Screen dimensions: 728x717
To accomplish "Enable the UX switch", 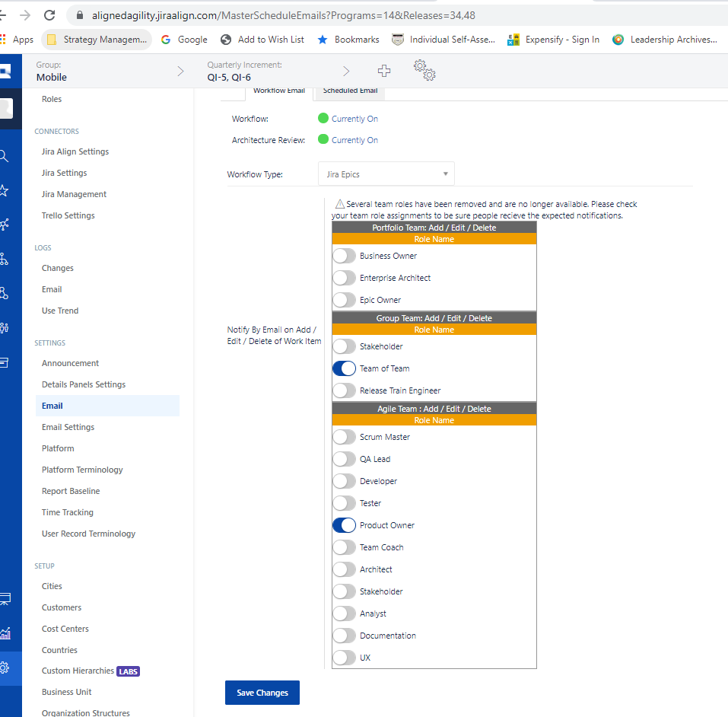I will 344,658.
